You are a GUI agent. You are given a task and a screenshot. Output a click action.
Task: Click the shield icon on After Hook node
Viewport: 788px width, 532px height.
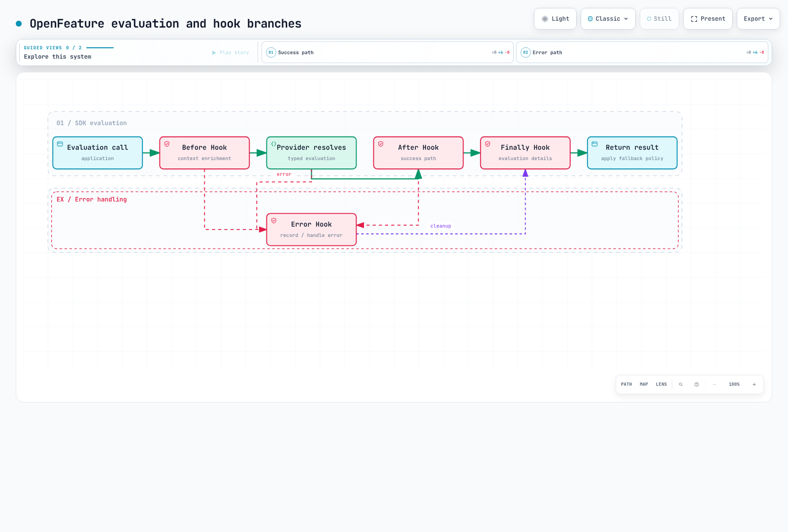click(x=381, y=144)
